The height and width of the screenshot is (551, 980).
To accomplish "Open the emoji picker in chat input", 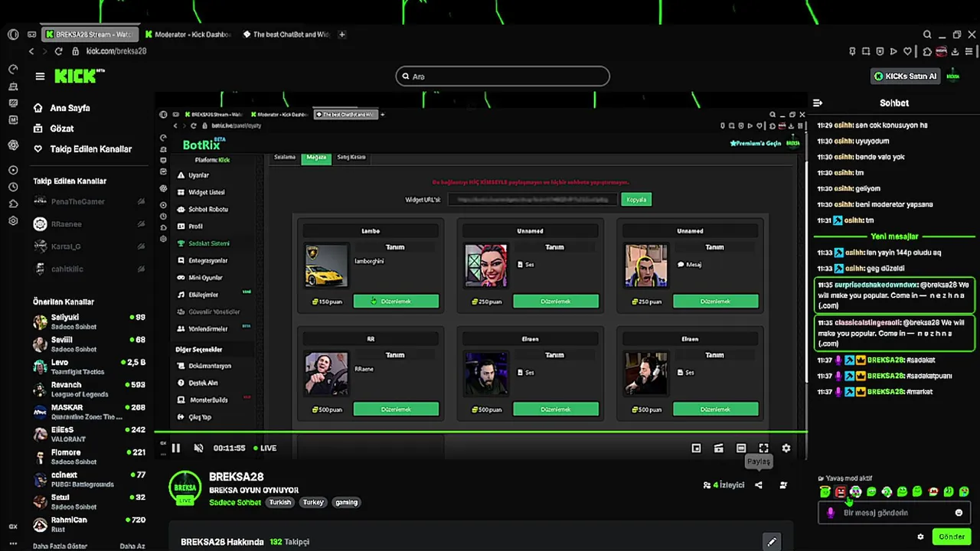I will tap(959, 513).
